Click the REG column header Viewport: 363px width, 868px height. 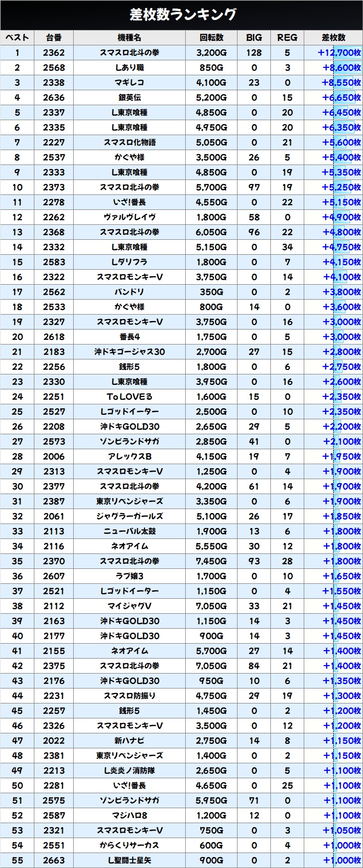tap(287, 37)
